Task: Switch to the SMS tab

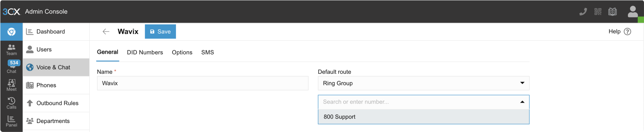Action: [x=208, y=52]
